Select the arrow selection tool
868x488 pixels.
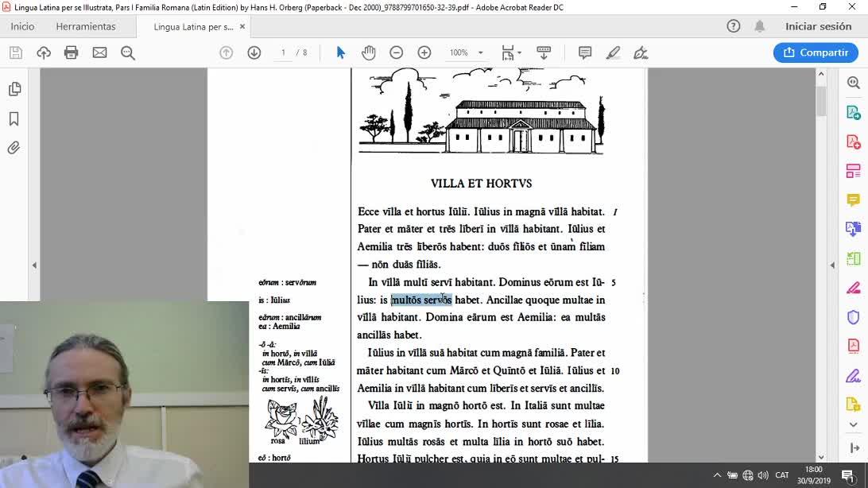(x=340, y=52)
